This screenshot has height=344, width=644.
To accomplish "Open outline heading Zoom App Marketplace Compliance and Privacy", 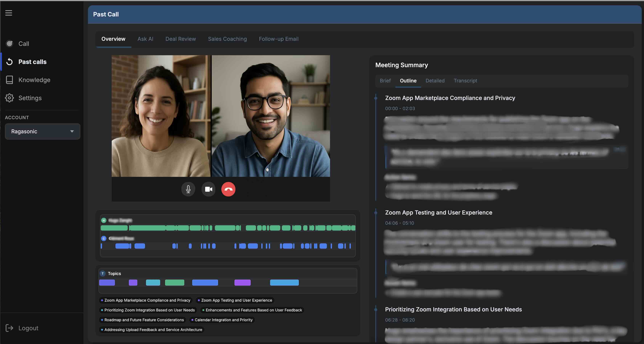I will pos(450,98).
